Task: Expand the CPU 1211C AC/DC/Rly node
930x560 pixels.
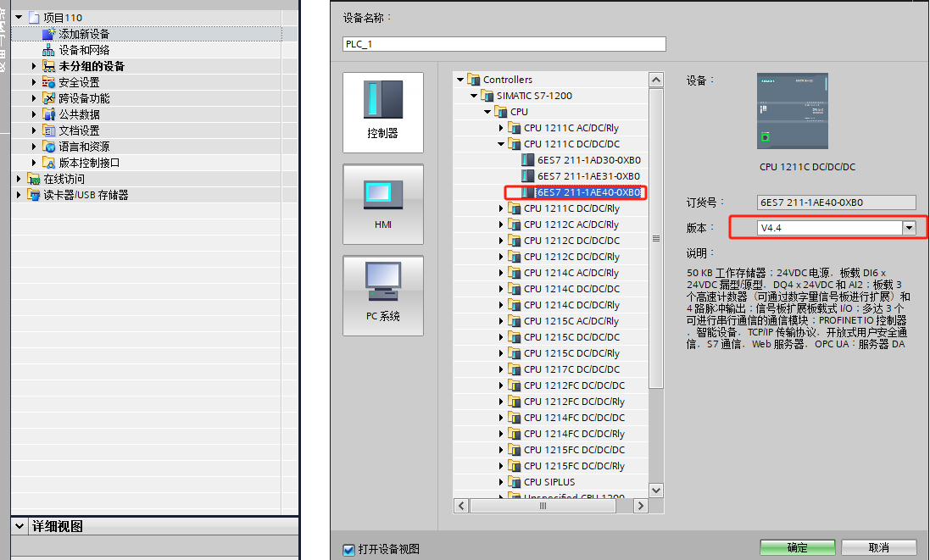Action: point(501,127)
